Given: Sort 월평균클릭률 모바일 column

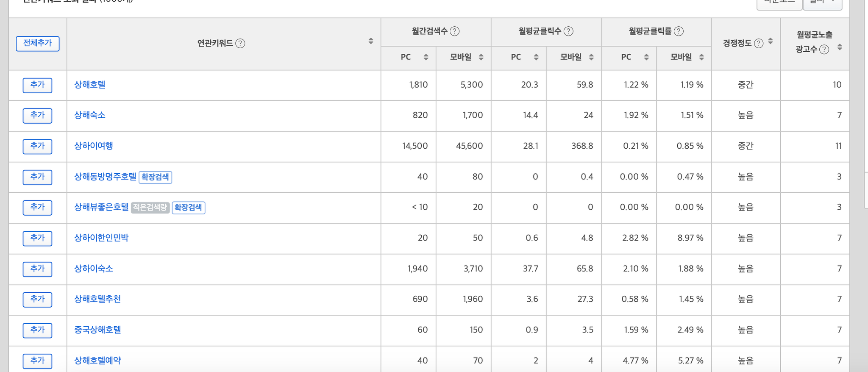Looking at the screenshot, I should tap(701, 57).
